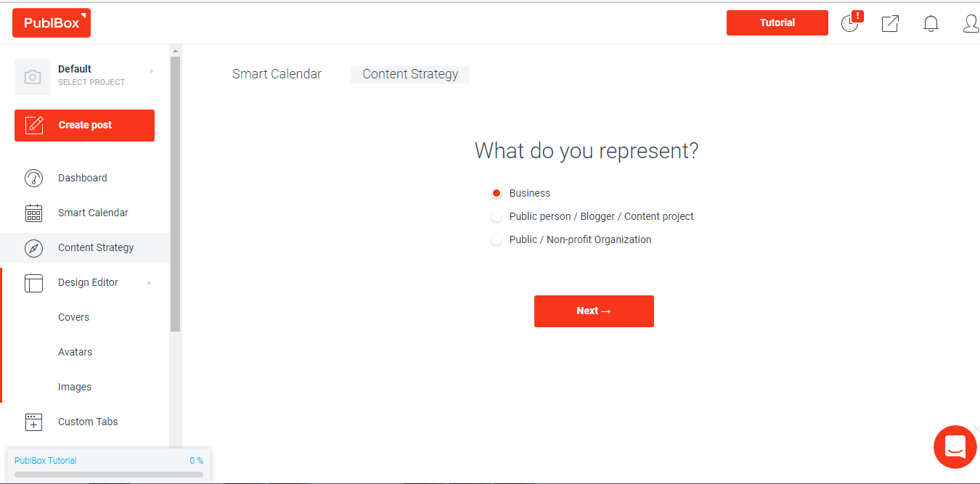The width and height of the screenshot is (980, 484).
Task: Select Public / Non-profit Organization option
Action: pos(497,239)
